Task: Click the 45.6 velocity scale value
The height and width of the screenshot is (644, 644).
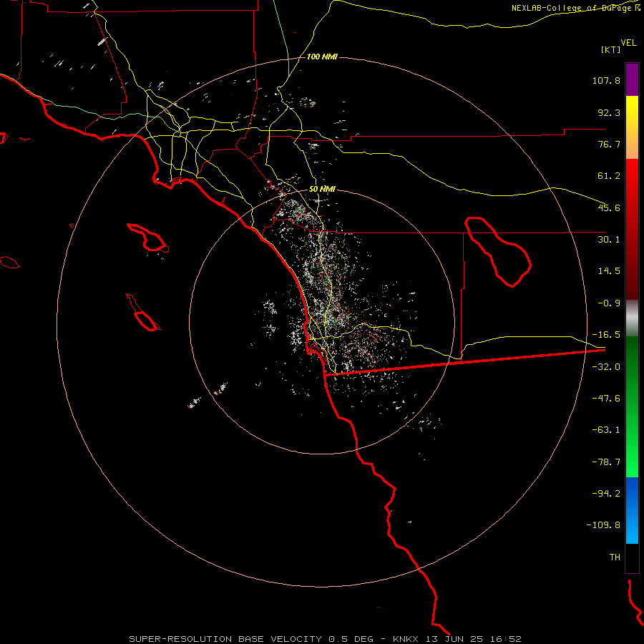Action: (x=609, y=208)
